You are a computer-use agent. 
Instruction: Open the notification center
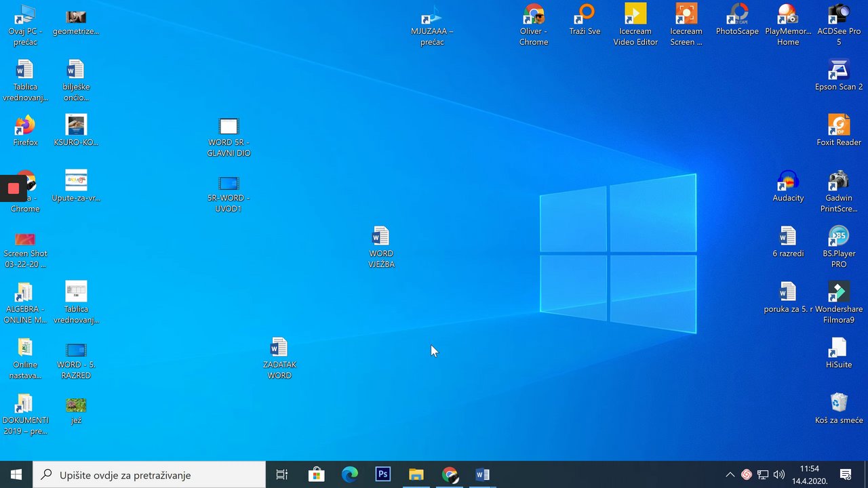point(846,474)
